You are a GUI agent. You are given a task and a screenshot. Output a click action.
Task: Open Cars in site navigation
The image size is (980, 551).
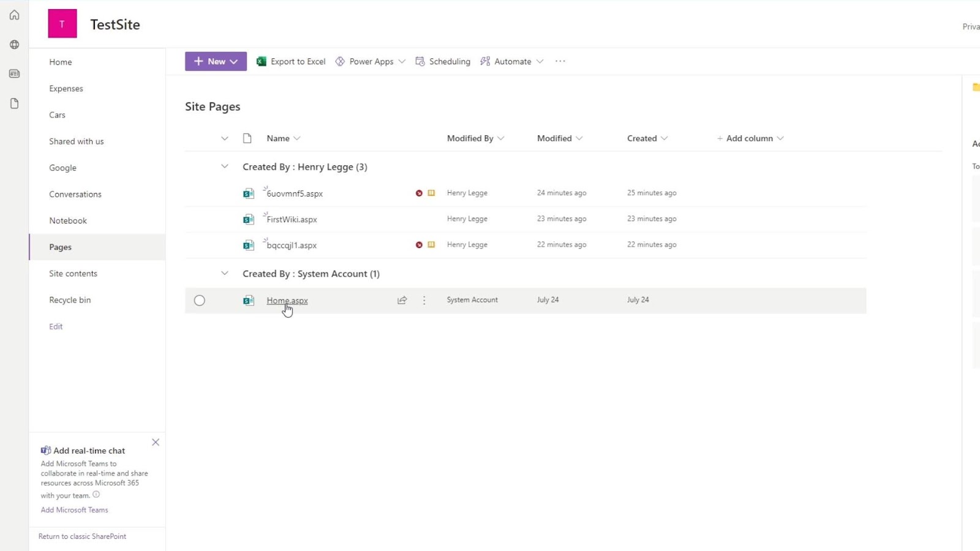coord(58,114)
